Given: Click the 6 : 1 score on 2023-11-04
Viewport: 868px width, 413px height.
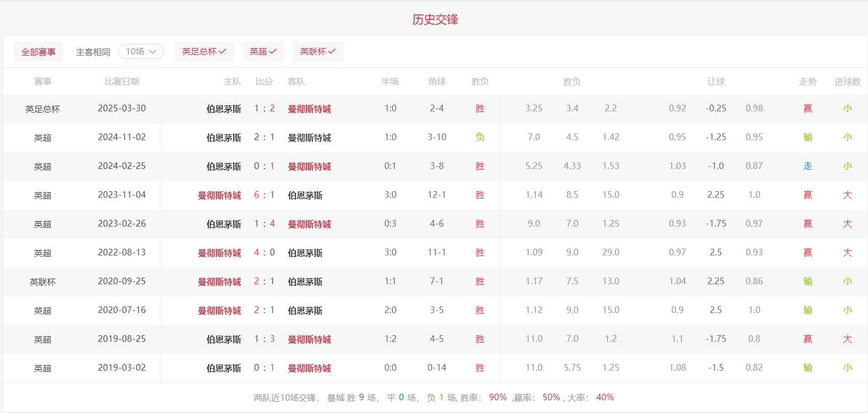Looking at the screenshot, I should click(x=264, y=195).
